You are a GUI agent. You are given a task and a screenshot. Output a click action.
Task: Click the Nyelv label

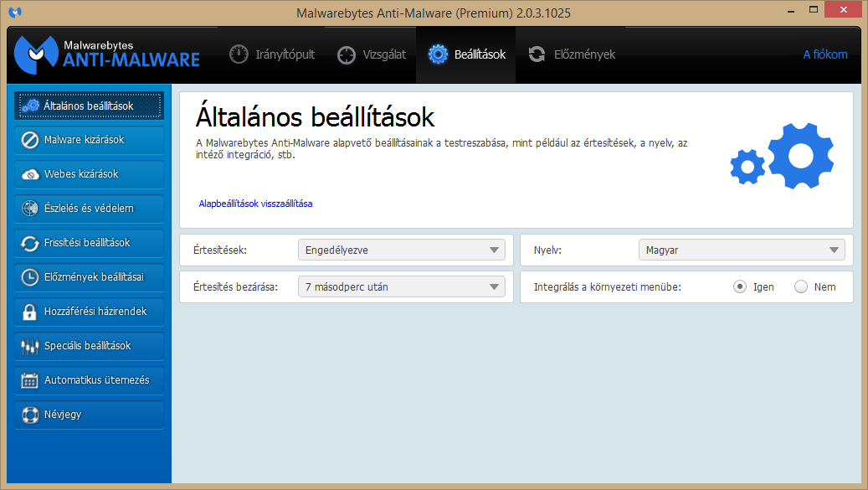click(x=547, y=250)
